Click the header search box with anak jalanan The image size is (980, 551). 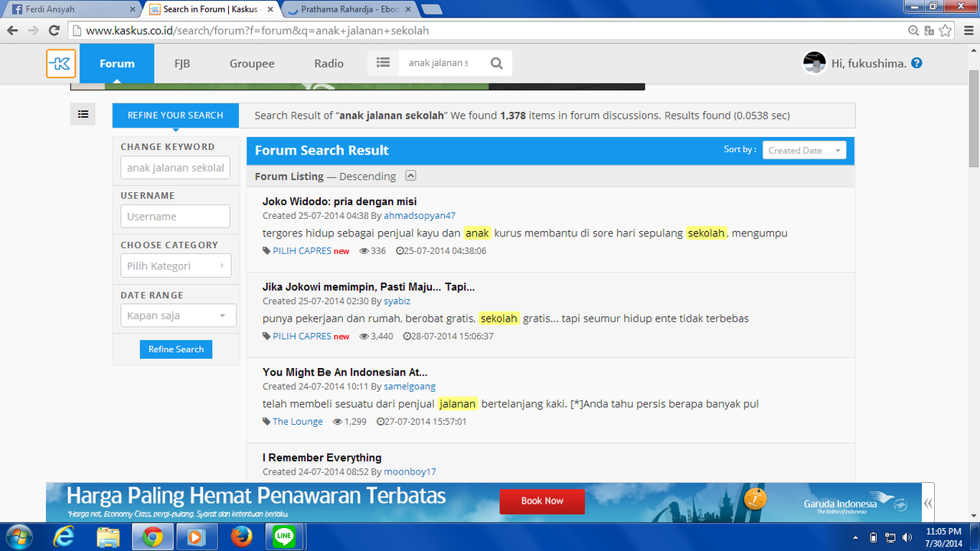[x=441, y=64]
